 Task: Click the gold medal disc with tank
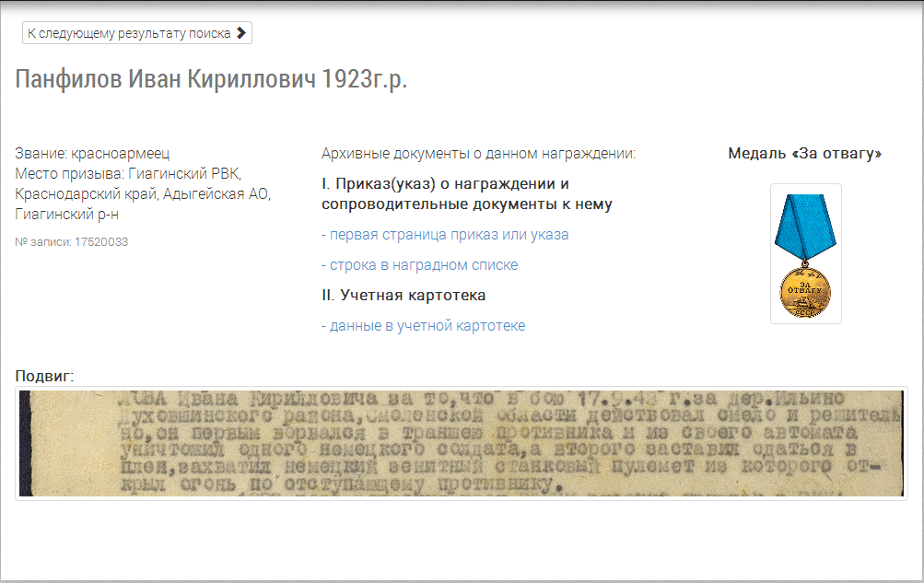[x=805, y=293]
